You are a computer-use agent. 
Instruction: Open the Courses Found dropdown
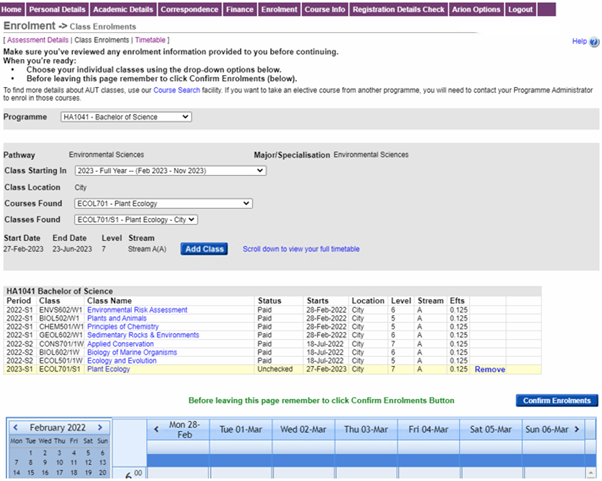[164, 203]
